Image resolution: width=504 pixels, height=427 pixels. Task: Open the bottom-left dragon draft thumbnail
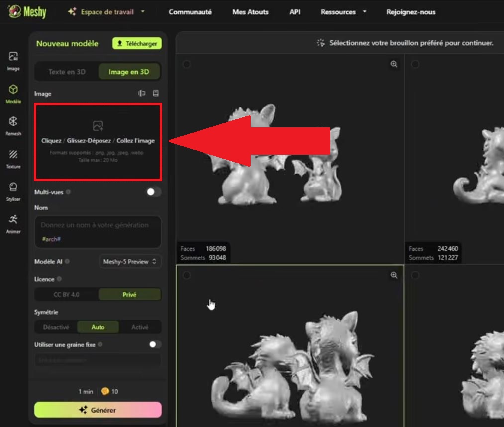coord(290,346)
